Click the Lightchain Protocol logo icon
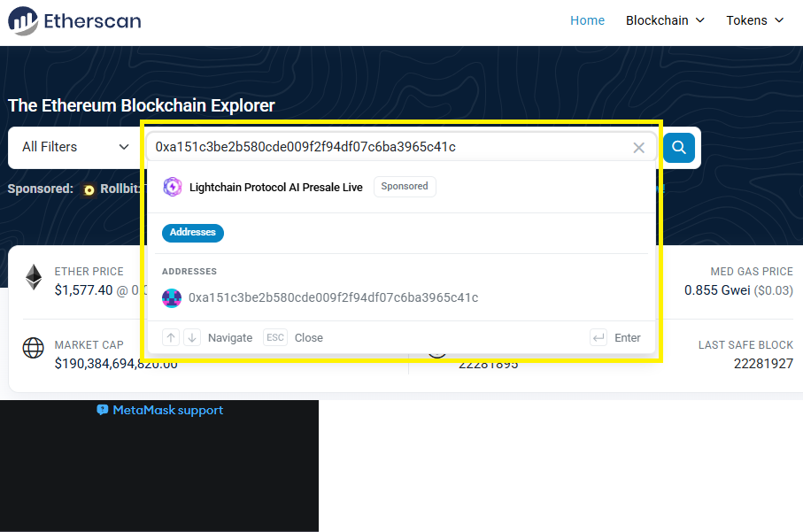This screenshot has width=803, height=532. (x=173, y=187)
